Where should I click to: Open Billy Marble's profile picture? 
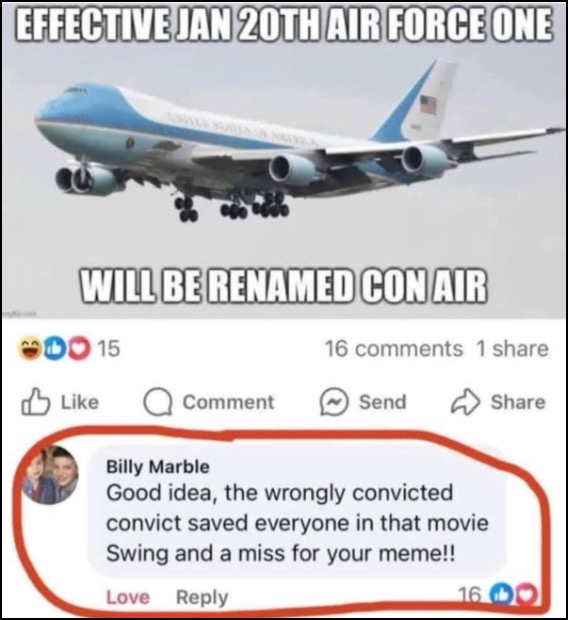50,474
